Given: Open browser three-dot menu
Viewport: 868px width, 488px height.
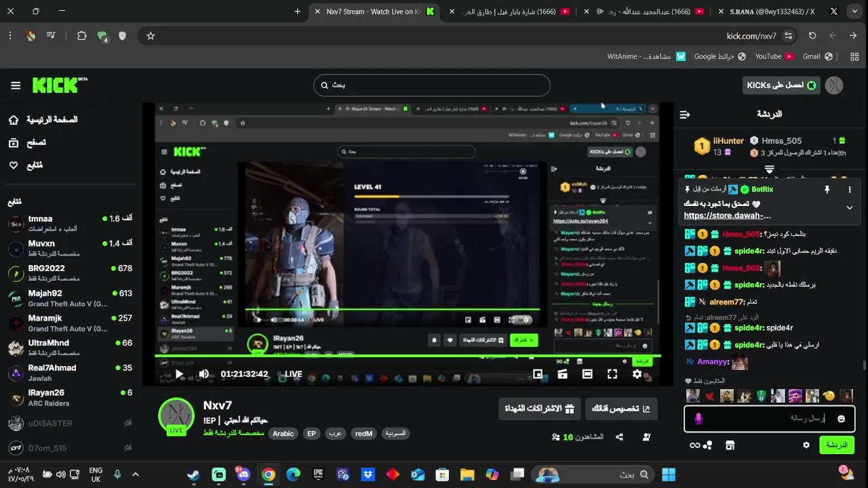Looking at the screenshot, I should click(10, 36).
